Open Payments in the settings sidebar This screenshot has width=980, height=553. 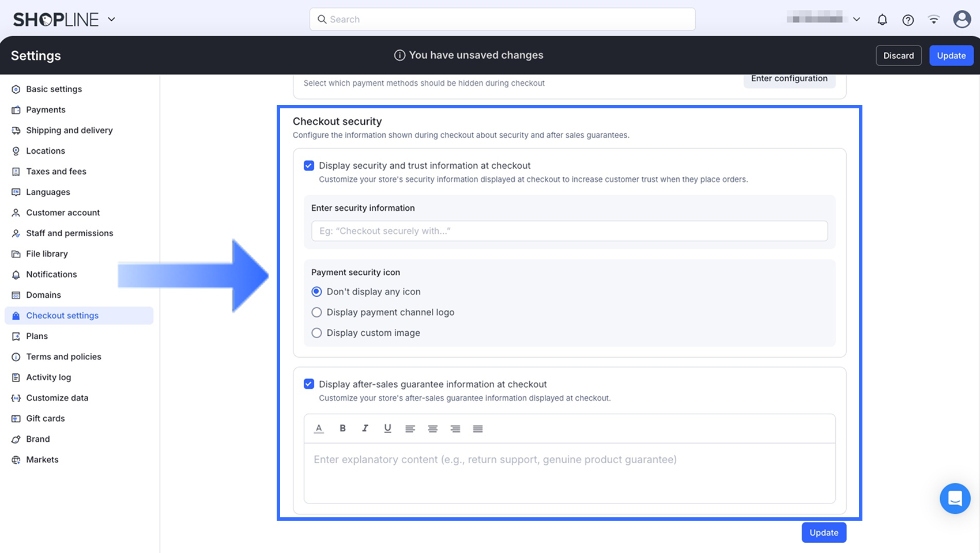(x=46, y=110)
